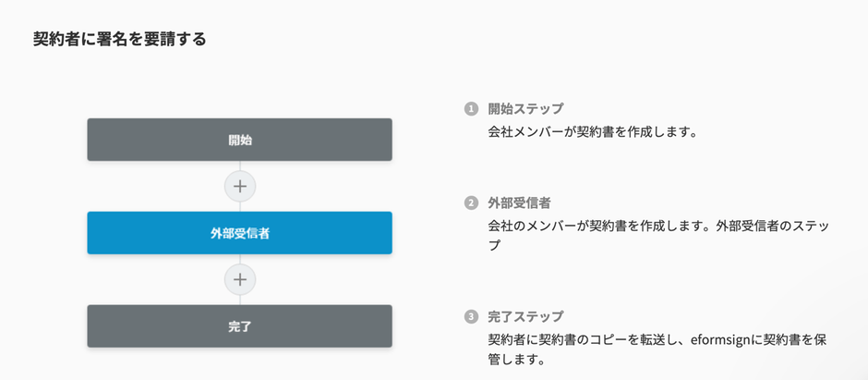This screenshot has height=380, width=868.
Task: Select the blue 外部受信者 workflow step block
Action: point(239,233)
